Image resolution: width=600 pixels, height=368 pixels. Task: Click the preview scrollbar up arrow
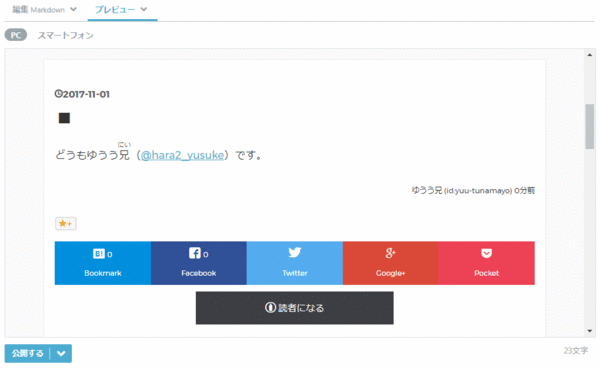click(590, 55)
